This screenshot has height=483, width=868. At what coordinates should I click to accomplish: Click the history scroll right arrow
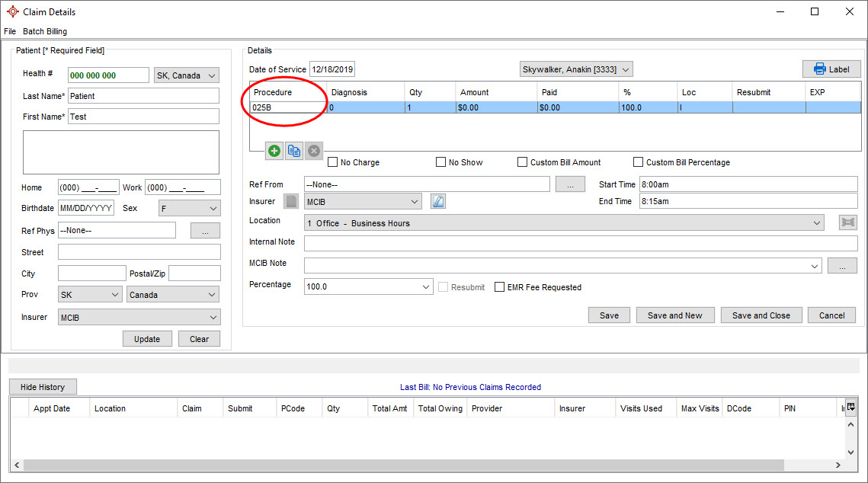(x=838, y=465)
